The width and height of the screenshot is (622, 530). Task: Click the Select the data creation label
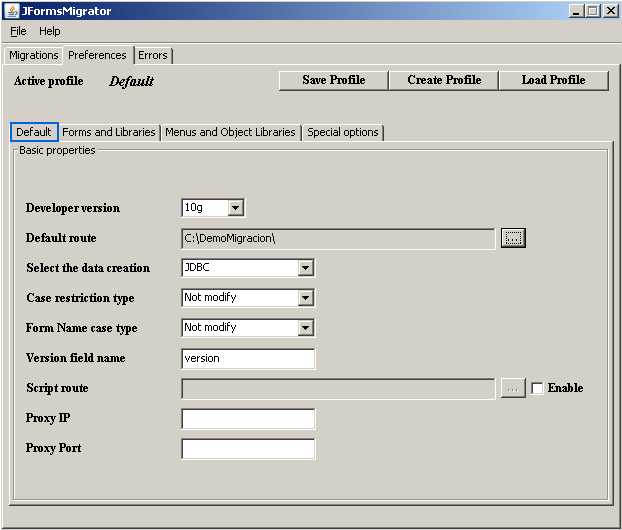88,268
